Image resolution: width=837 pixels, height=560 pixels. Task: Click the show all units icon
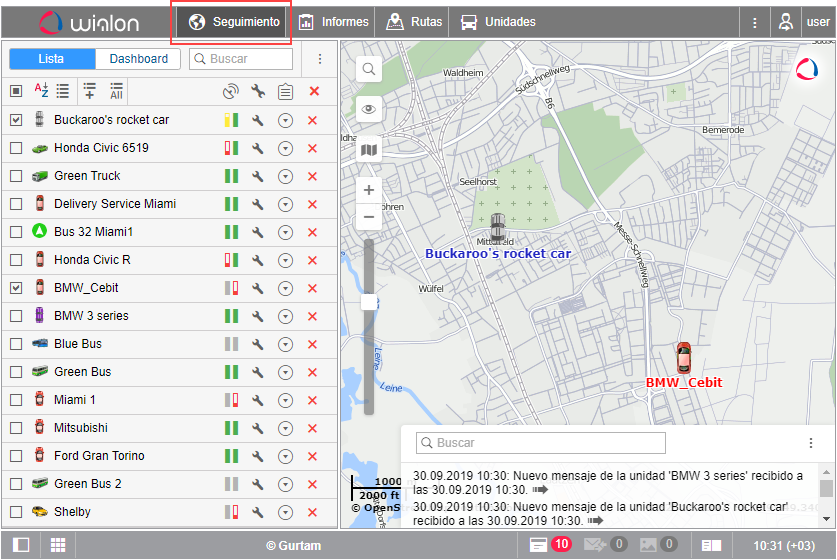(x=116, y=91)
